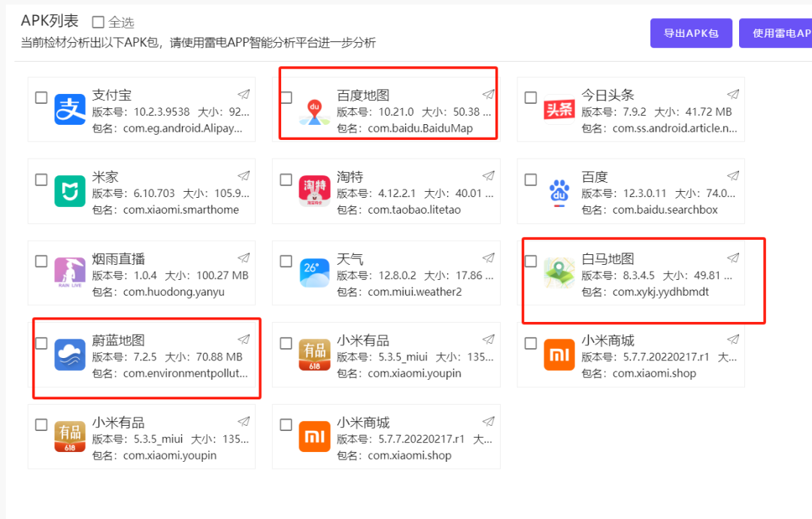
Task: Click the 导出APK包 button
Action: point(692,33)
